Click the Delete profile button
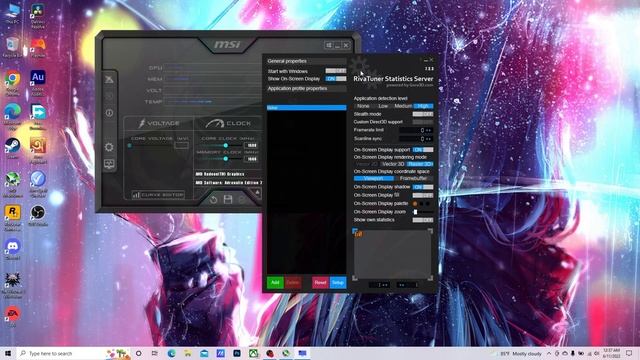 coord(293,282)
